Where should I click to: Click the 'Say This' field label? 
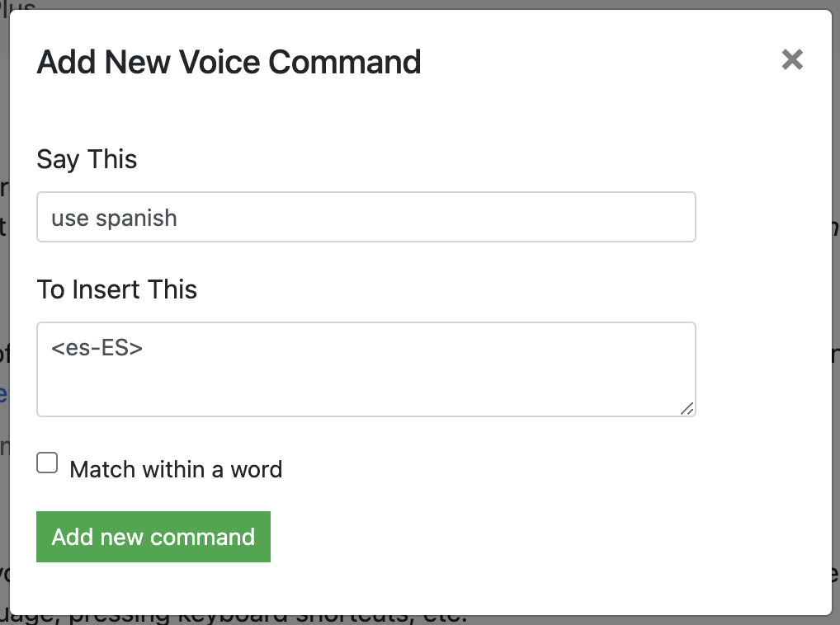click(87, 159)
